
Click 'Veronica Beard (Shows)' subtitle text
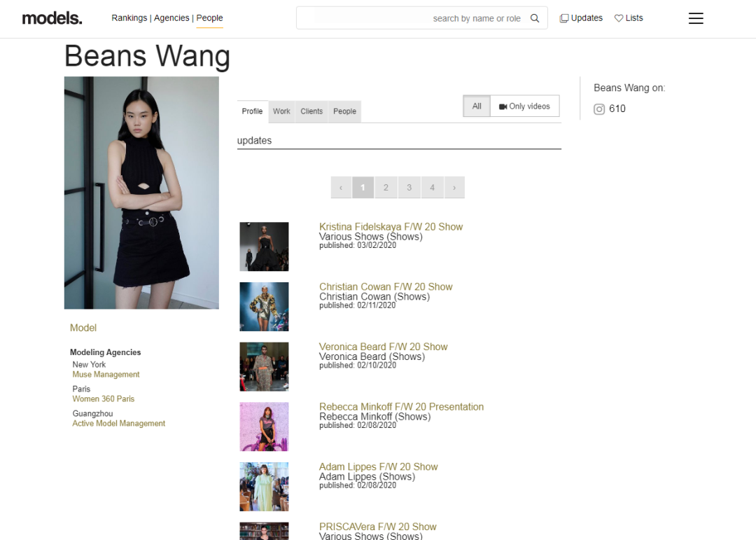[x=372, y=356]
